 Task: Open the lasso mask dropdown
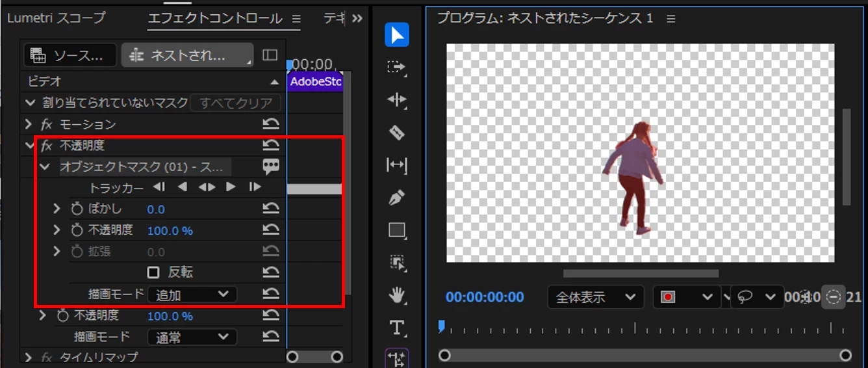[x=757, y=297]
